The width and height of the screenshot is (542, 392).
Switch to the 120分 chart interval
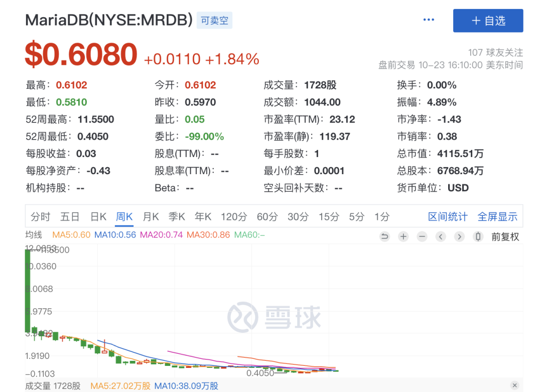click(x=234, y=217)
